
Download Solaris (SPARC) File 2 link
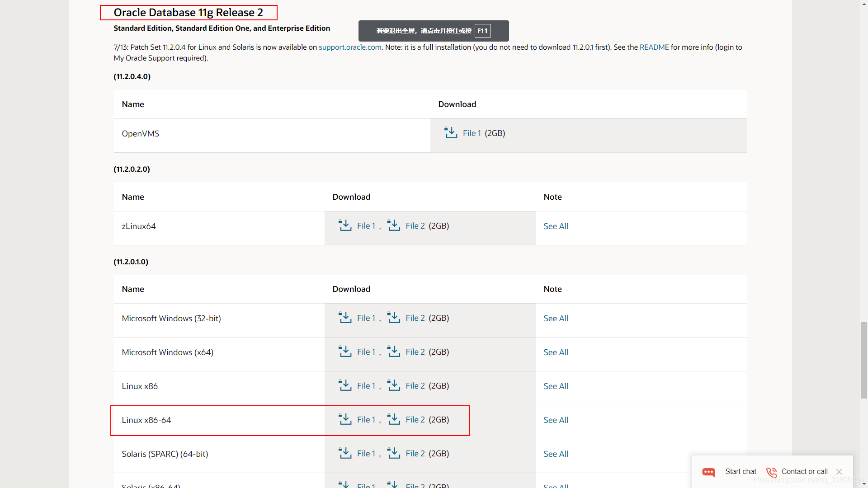coord(415,453)
